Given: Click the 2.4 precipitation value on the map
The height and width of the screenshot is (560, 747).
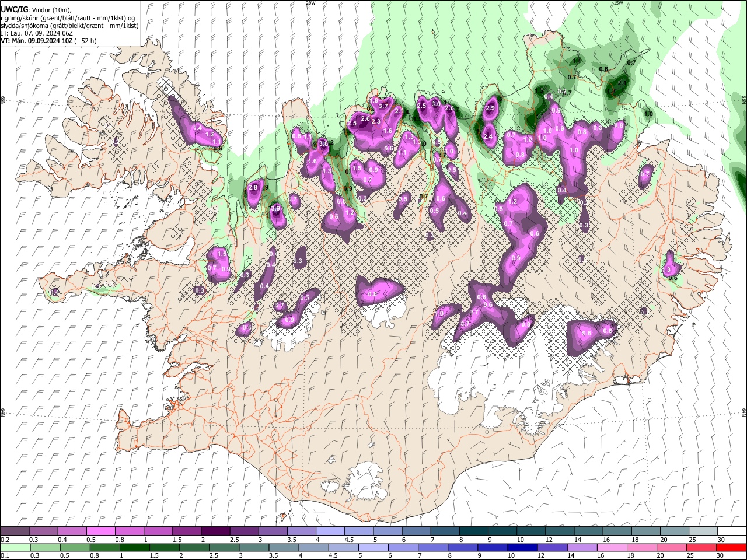Looking at the screenshot, I should coord(488,137).
